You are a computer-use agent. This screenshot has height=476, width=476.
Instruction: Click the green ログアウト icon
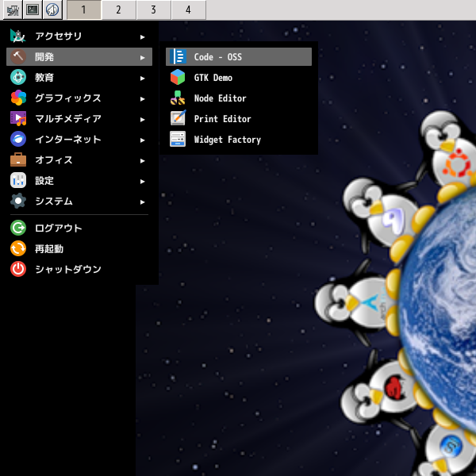pyautogui.click(x=18, y=228)
